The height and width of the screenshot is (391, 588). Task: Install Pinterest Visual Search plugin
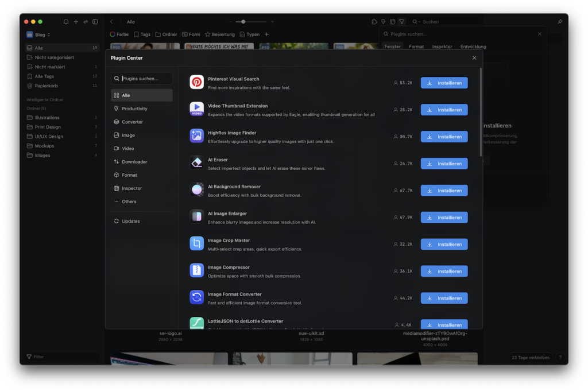(x=444, y=83)
